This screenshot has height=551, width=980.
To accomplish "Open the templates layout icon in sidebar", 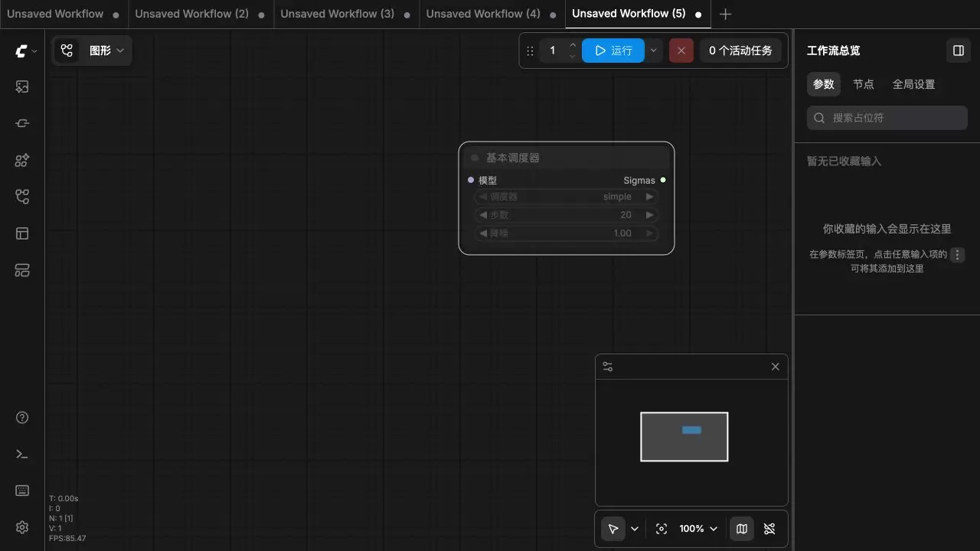I will point(22,233).
